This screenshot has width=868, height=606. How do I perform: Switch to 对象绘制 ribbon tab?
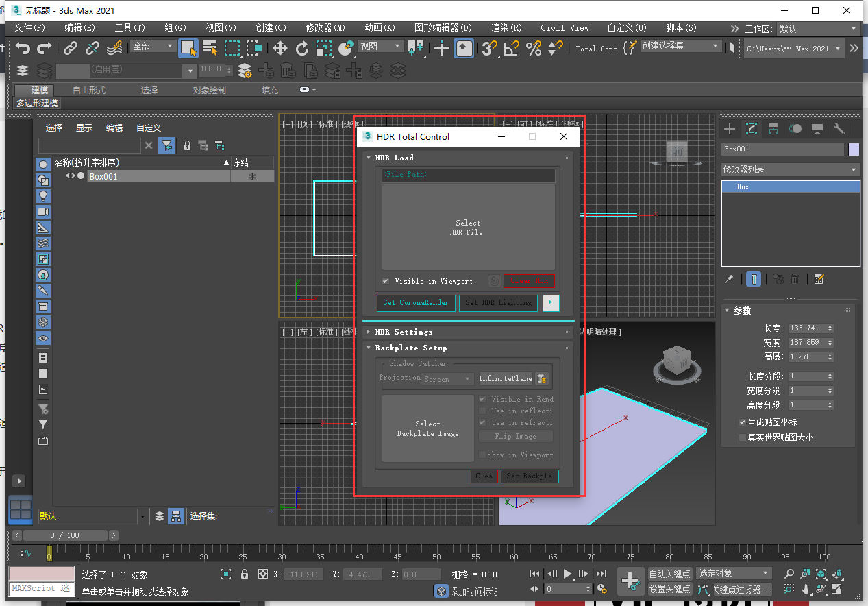209,90
